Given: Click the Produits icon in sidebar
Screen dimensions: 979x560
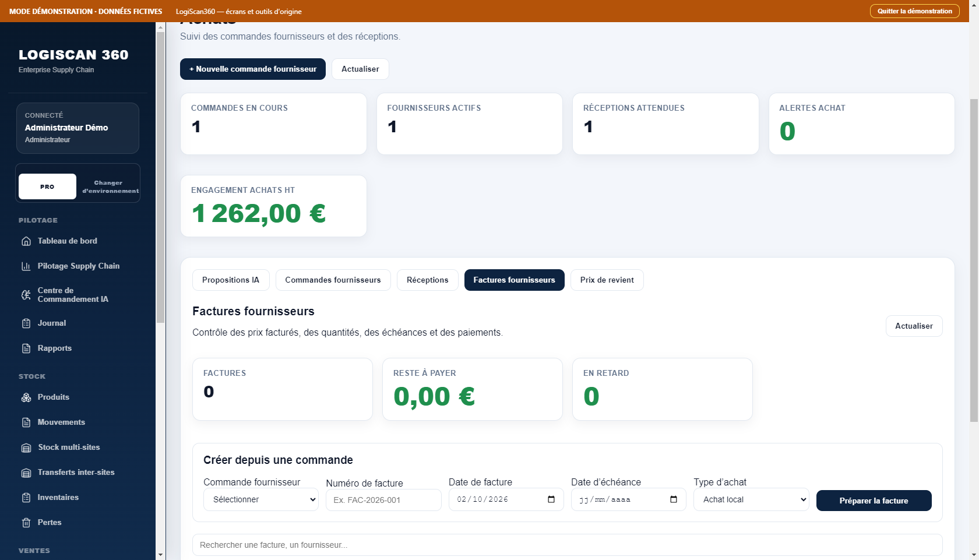Looking at the screenshot, I should click(26, 397).
